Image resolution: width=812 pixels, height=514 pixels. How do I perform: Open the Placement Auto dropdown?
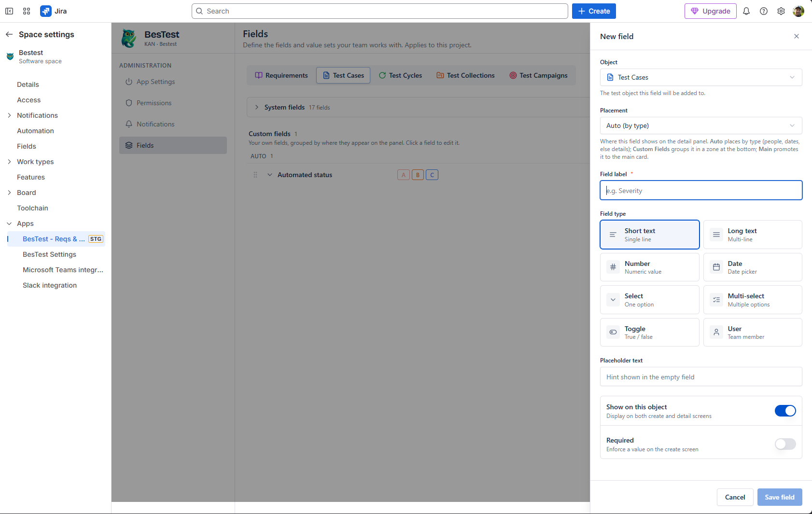click(701, 125)
